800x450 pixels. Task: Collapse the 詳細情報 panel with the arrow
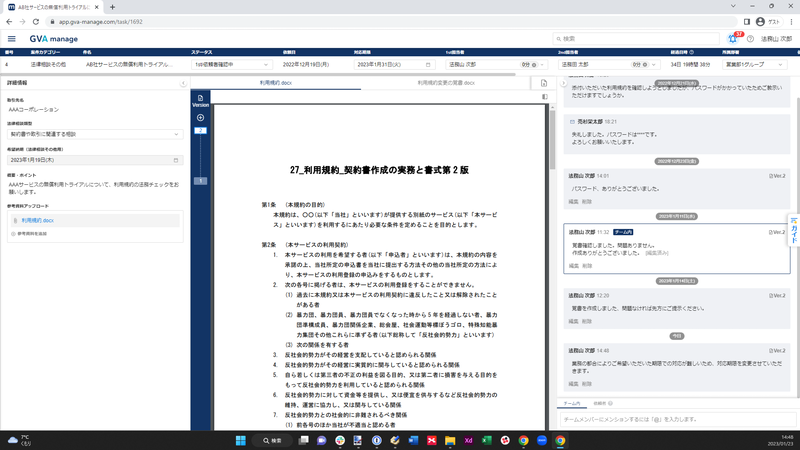(x=183, y=83)
